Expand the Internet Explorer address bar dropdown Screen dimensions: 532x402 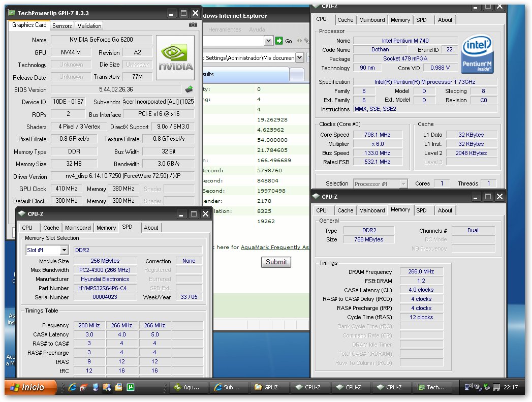(268, 41)
